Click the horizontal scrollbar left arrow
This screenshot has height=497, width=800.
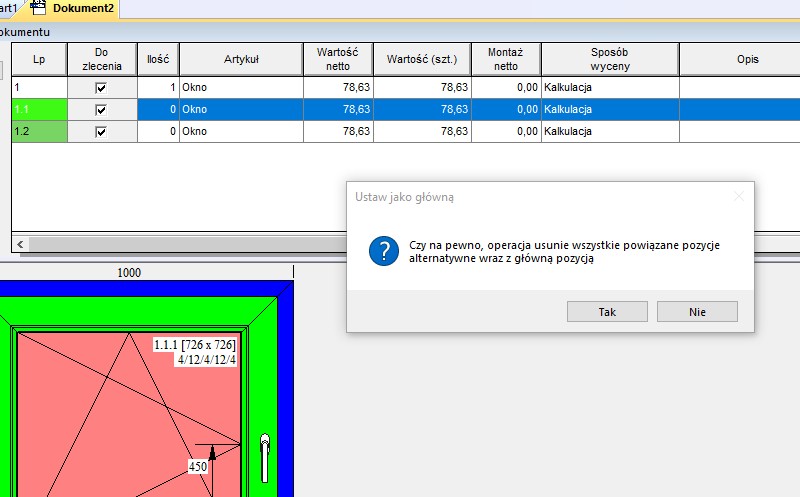point(20,244)
